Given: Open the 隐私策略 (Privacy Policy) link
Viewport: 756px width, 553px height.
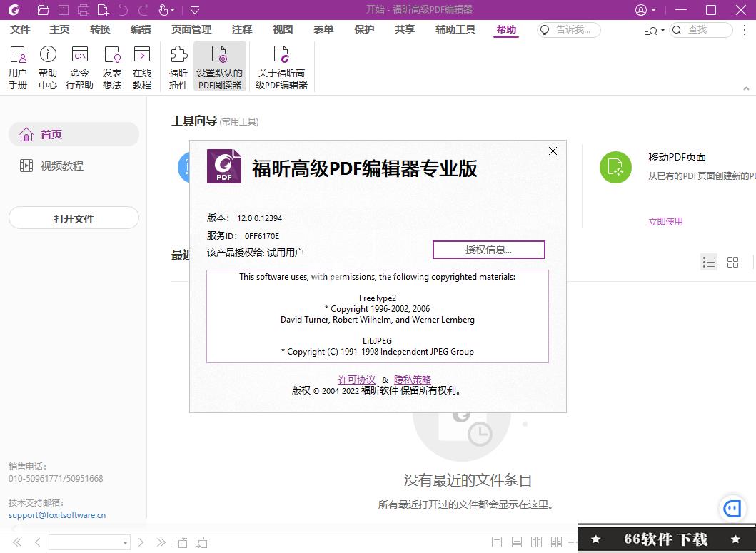Looking at the screenshot, I should [x=413, y=380].
